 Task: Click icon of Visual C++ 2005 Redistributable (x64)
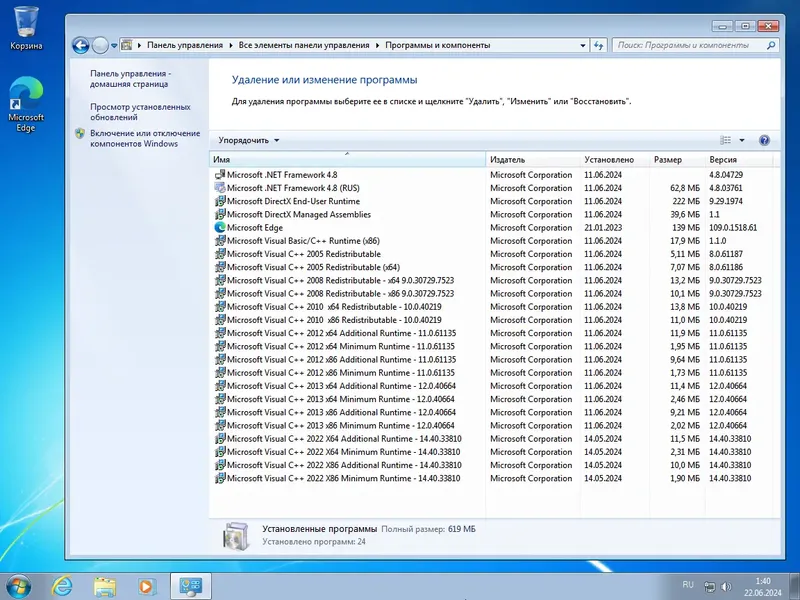pos(220,267)
